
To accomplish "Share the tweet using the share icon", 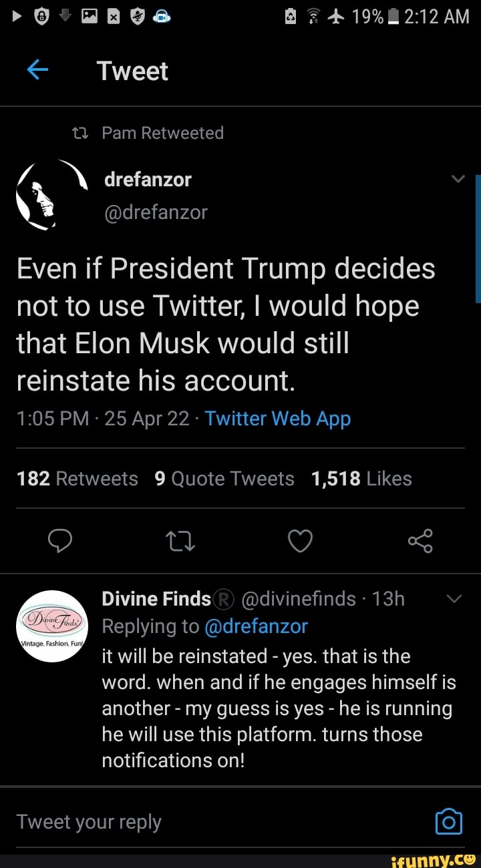I will 420,541.
